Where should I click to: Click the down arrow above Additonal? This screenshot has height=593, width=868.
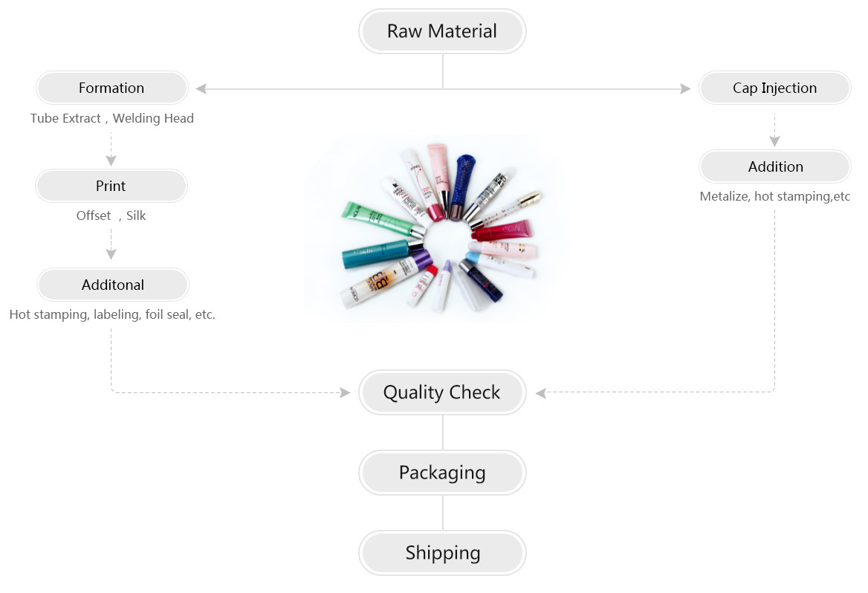(x=111, y=253)
